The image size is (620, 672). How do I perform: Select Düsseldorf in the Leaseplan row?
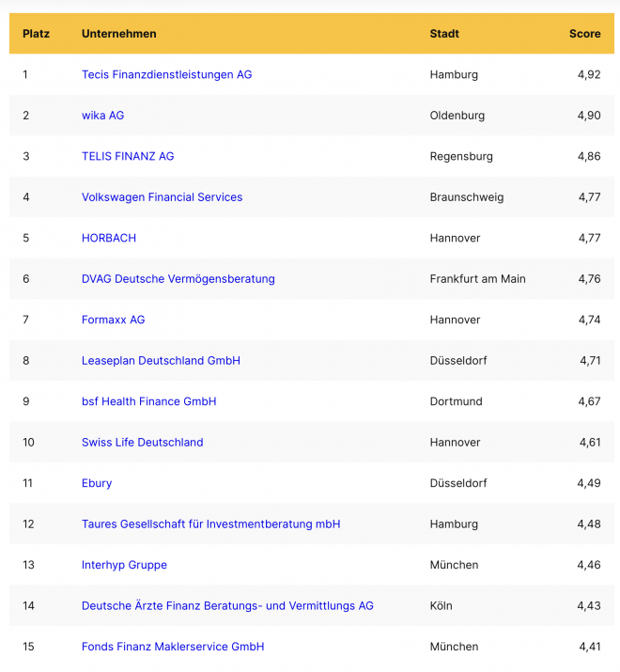coord(458,360)
